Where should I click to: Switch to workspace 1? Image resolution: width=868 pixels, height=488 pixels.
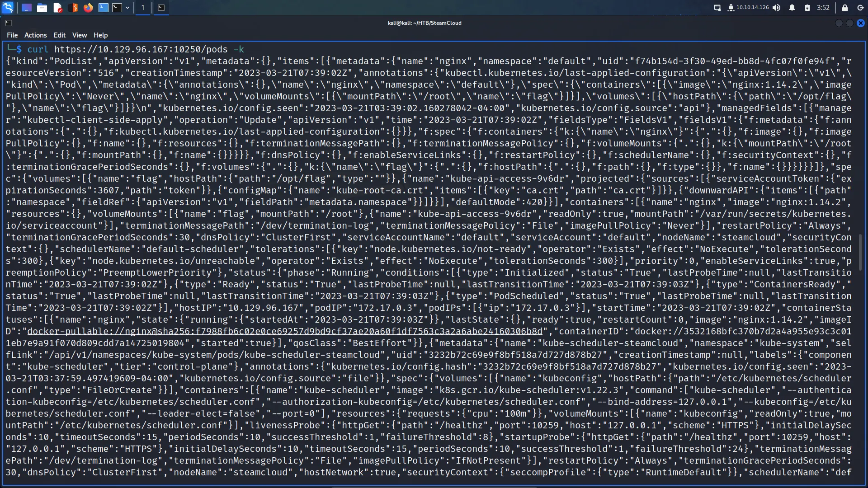click(143, 8)
